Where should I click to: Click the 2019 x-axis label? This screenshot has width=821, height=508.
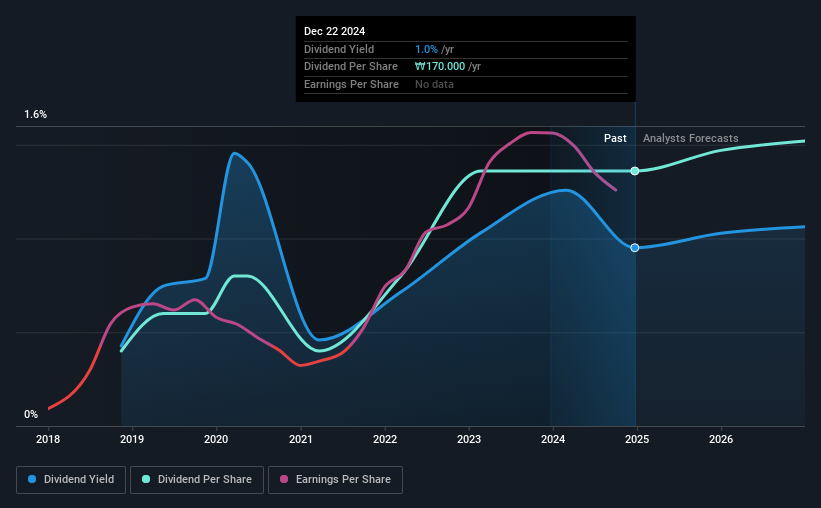[132, 439]
